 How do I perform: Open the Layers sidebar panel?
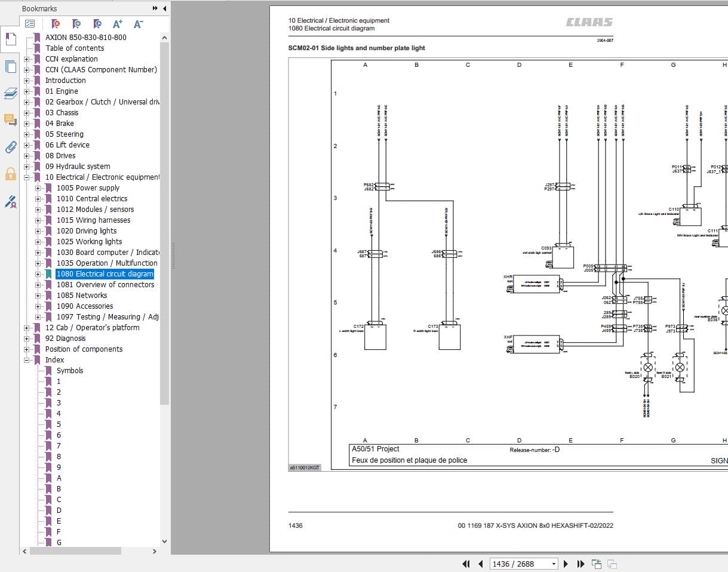10,93
